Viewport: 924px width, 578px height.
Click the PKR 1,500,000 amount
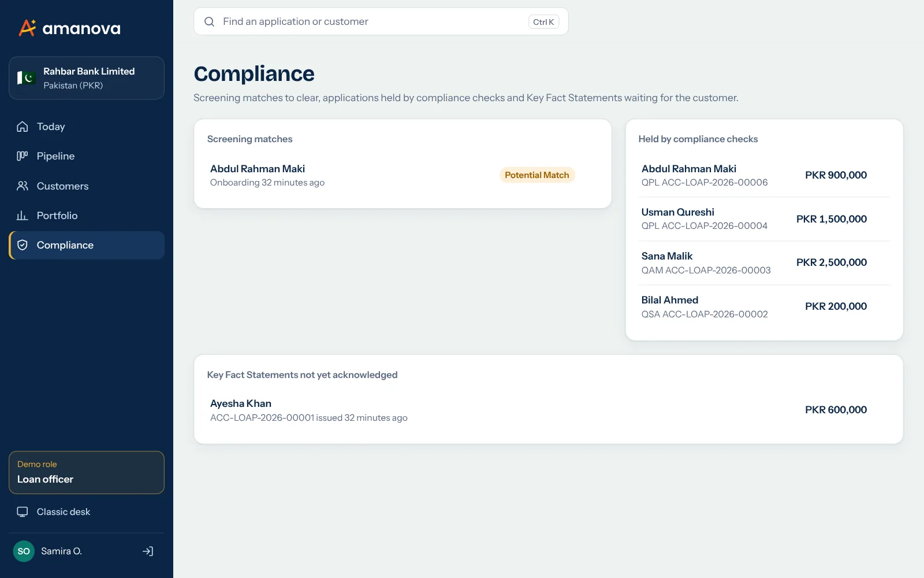click(832, 219)
